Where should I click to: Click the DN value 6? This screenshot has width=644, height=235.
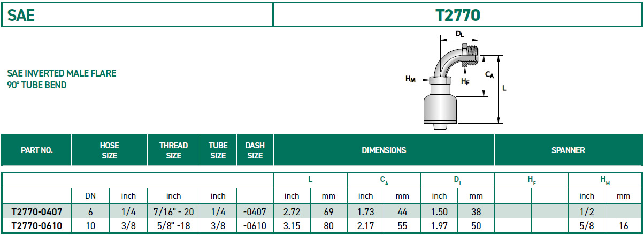90,212
